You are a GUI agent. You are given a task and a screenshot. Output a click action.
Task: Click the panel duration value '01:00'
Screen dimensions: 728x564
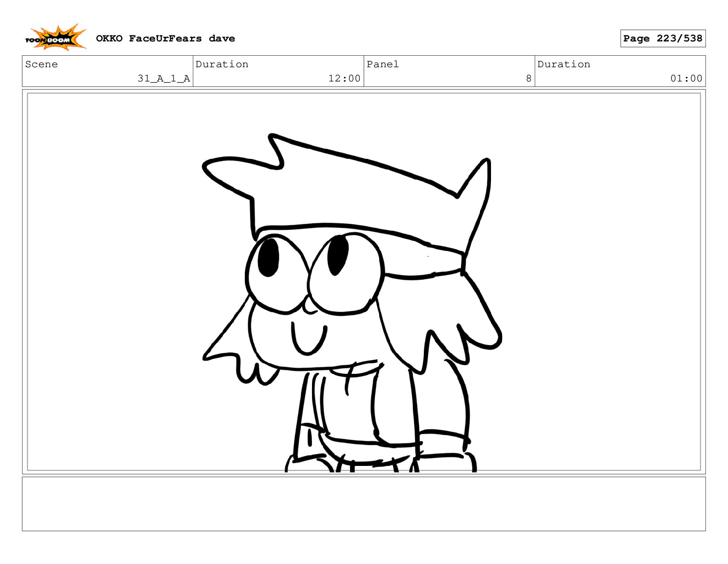click(686, 79)
